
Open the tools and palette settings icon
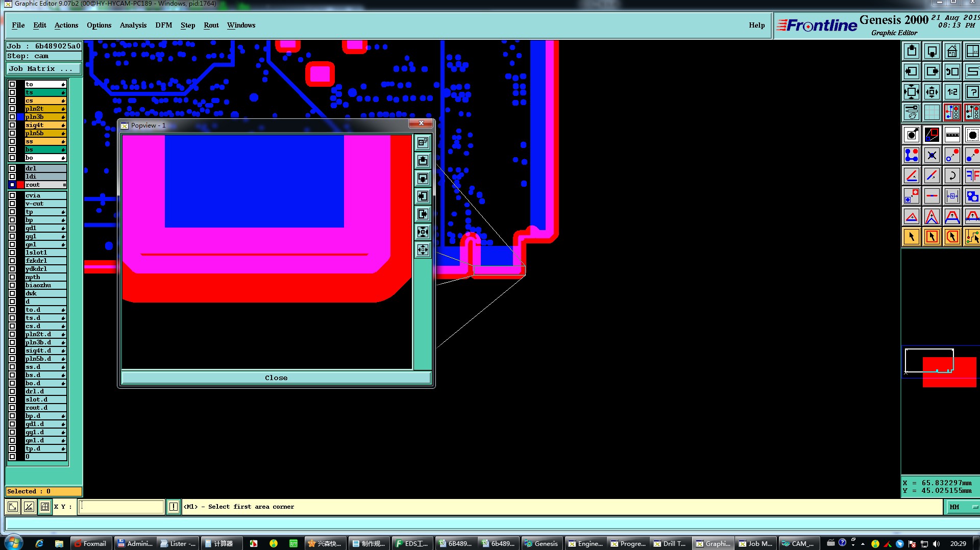pyautogui.click(x=912, y=112)
